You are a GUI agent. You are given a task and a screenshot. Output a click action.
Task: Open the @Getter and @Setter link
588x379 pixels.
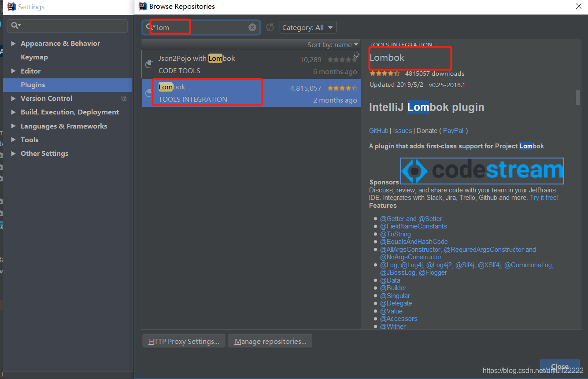tap(411, 219)
